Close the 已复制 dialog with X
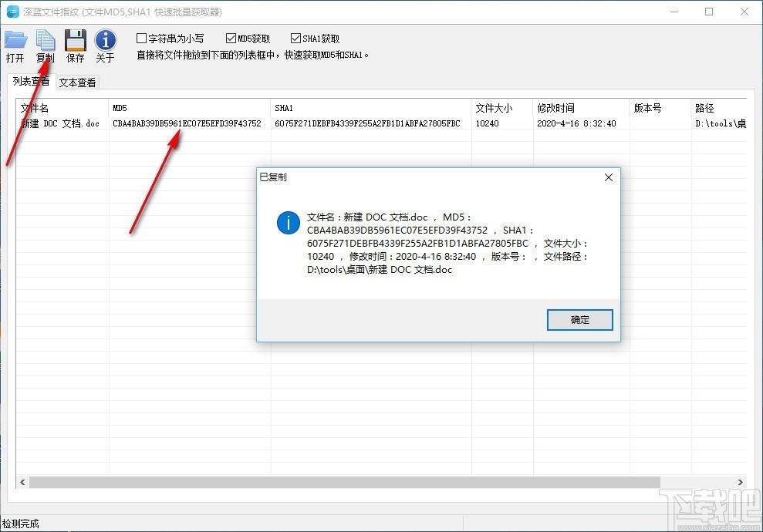 608,177
